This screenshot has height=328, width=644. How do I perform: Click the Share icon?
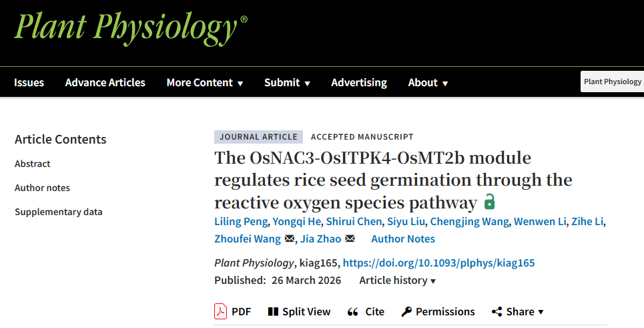(x=497, y=312)
